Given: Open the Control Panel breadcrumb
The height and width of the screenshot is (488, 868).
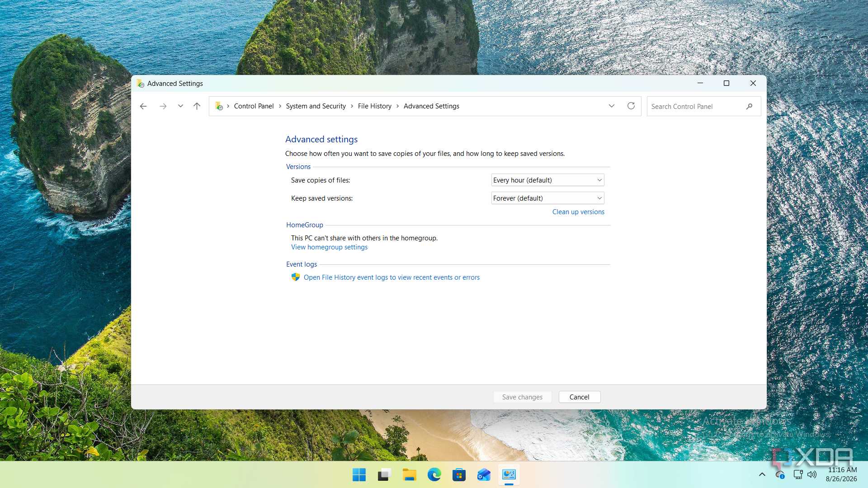Looking at the screenshot, I should tap(254, 106).
